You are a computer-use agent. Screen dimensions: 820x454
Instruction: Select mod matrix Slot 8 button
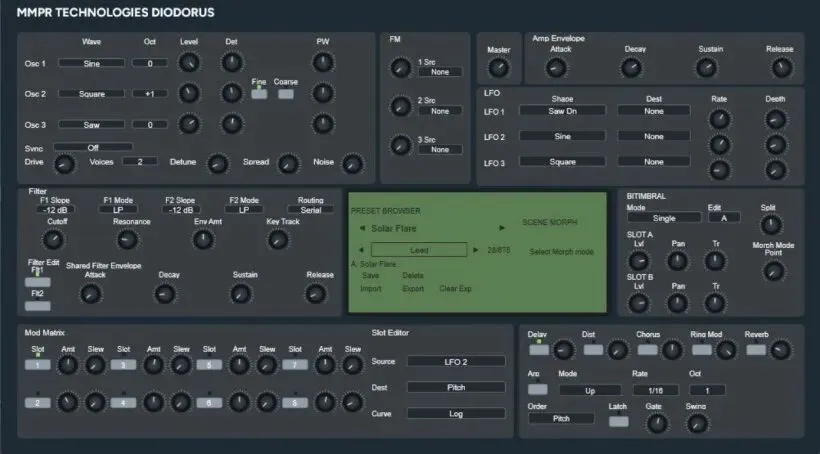(x=295, y=403)
